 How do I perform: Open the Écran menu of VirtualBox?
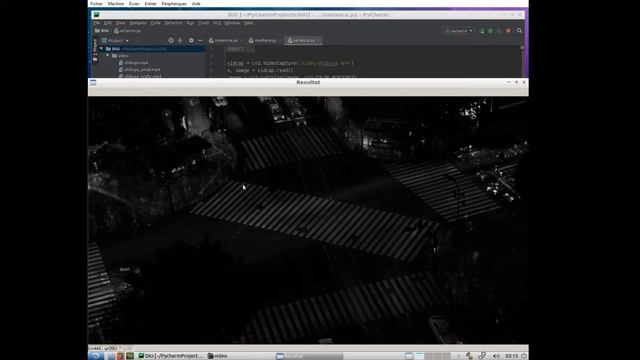(134, 4)
